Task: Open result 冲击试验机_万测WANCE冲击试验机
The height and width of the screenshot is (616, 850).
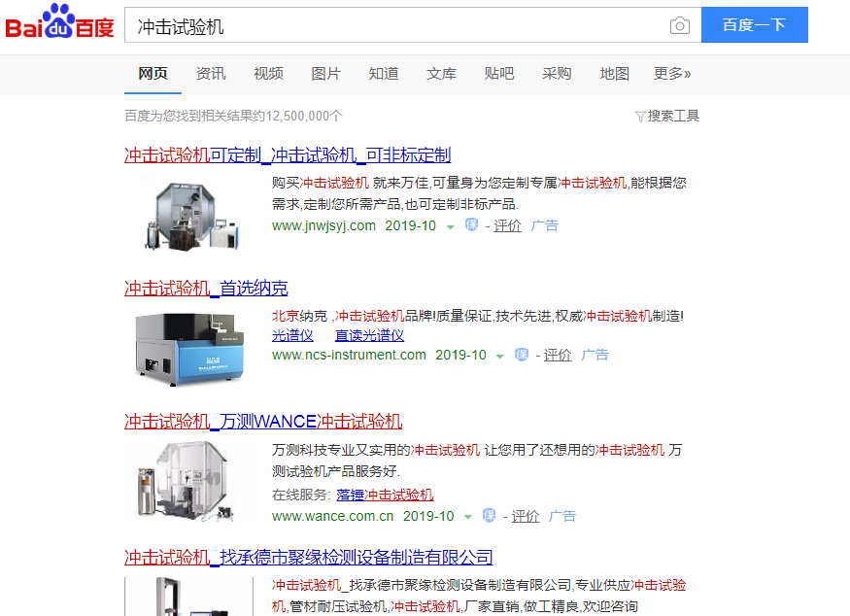Action: click(263, 422)
